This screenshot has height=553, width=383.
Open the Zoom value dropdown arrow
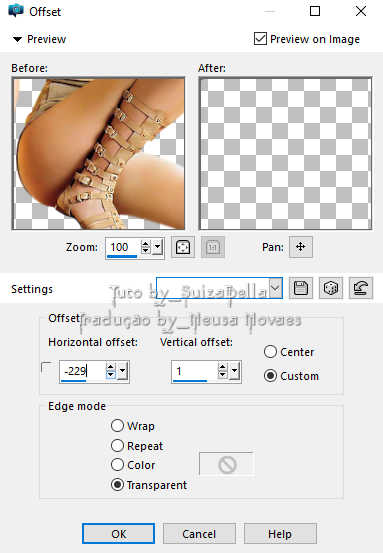pos(158,247)
